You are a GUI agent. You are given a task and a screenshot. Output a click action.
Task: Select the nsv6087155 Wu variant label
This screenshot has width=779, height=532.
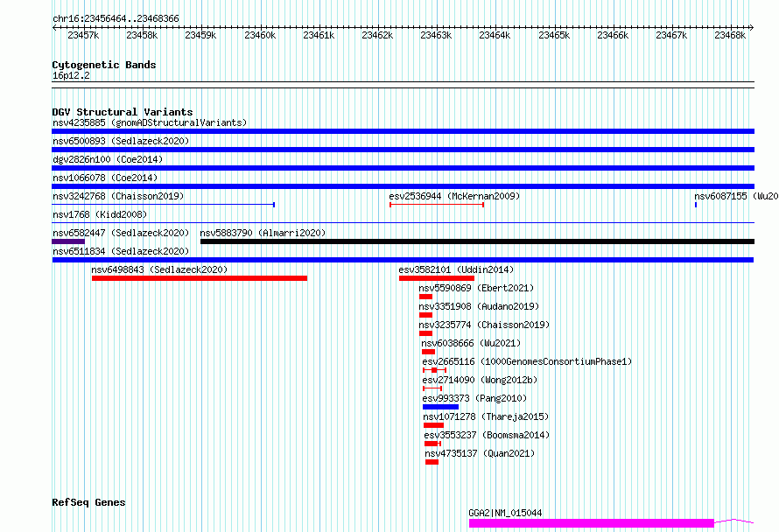pos(736,196)
